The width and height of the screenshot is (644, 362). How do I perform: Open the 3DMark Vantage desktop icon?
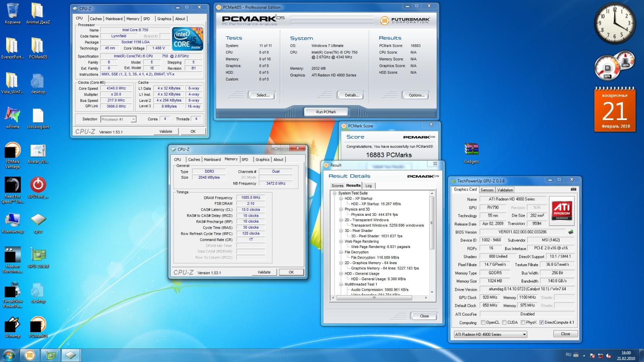(x=12, y=155)
